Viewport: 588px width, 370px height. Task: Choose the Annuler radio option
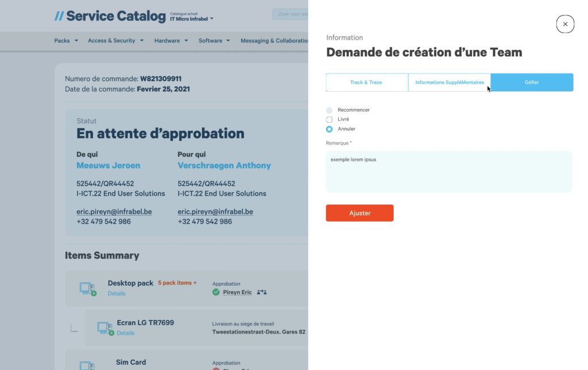click(329, 129)
